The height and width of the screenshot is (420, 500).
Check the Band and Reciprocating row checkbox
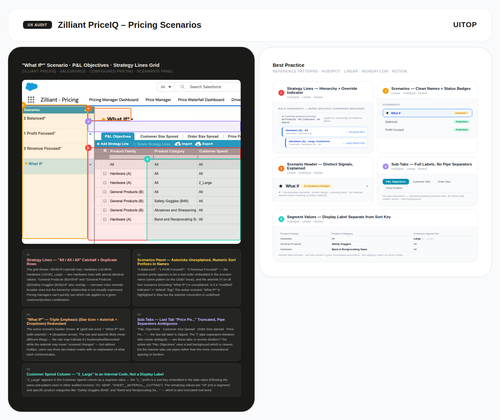pyautogui.click(x=105, y=219)
